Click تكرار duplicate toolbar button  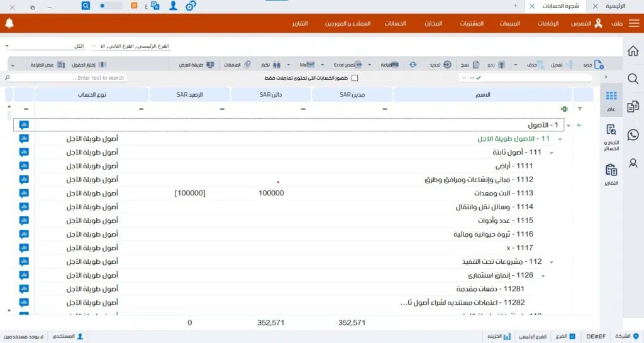(x=270, y=65)
